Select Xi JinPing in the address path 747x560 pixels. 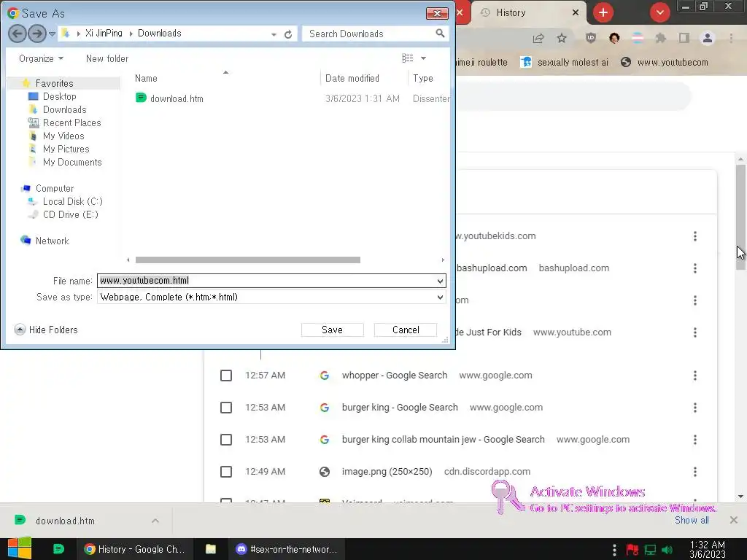104,34
